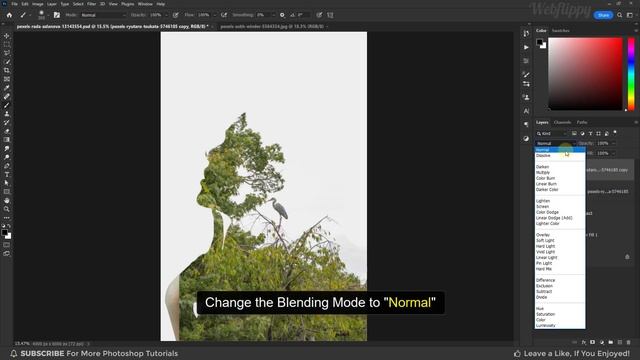Toggle pressure for opacity button

[x=176, y=15]
